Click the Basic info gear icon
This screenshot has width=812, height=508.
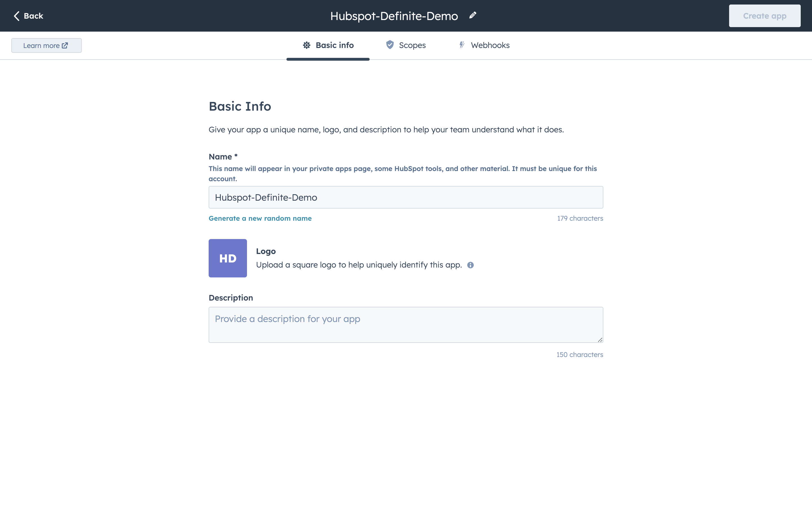306,45
